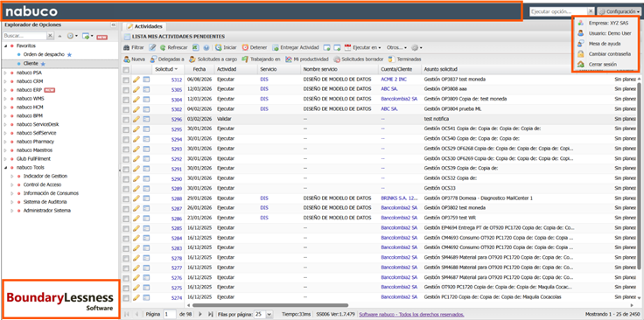Expand the nabuco CRM tree node

point(5,81)
